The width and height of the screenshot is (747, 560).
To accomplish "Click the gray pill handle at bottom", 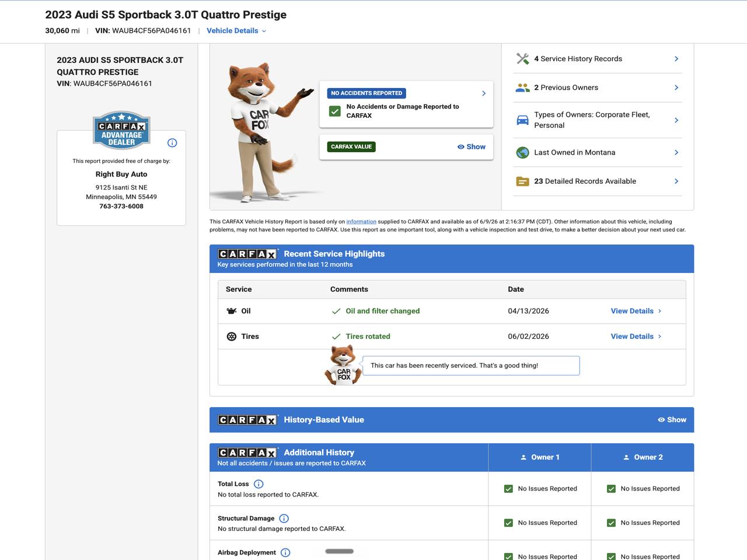I will (340, 551).
